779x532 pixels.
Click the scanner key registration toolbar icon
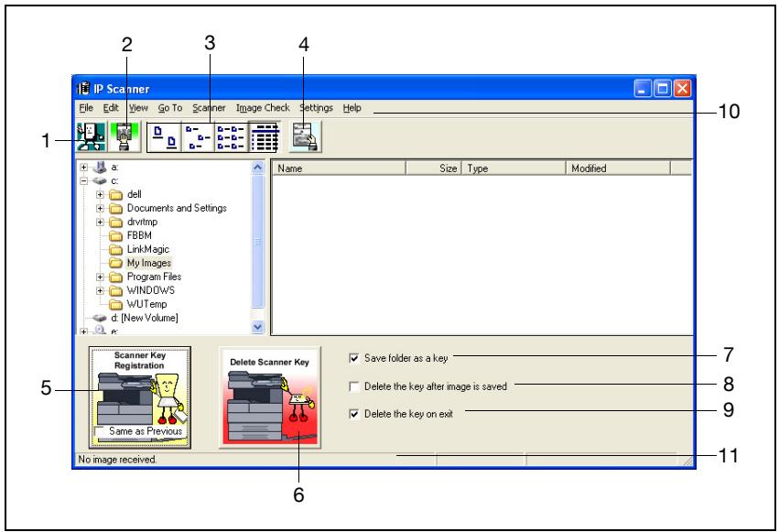tap(91, 136)
